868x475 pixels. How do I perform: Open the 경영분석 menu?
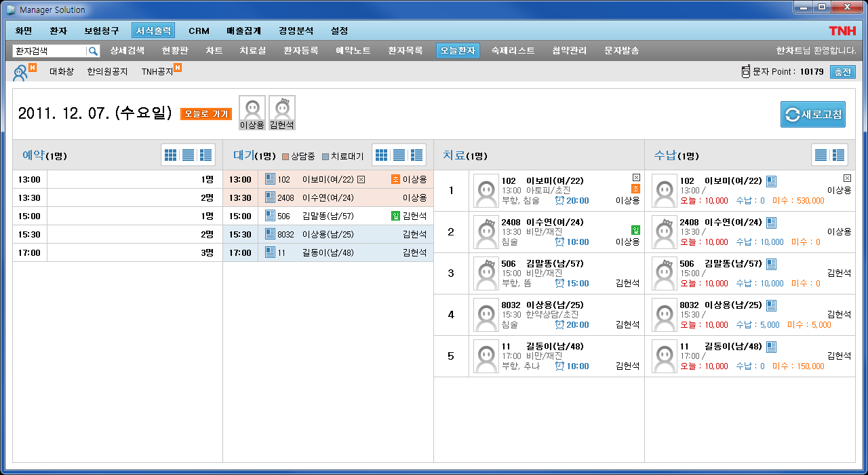pyautogui.click(x=296, y=31)
